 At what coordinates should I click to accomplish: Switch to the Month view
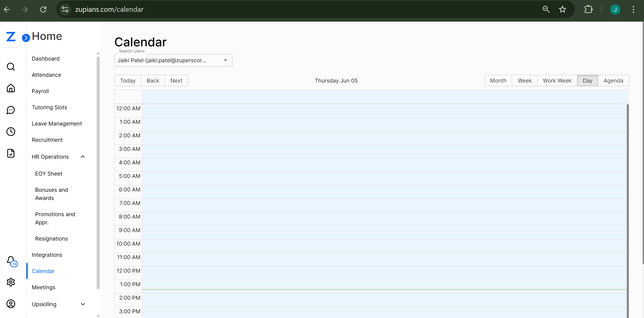point(498,81)
